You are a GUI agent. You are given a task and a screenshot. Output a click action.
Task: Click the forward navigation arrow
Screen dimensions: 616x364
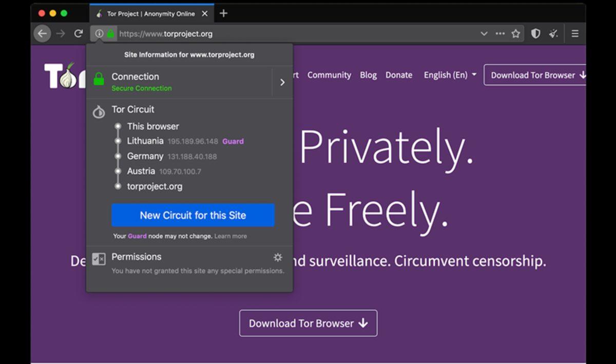(x=60, y=33)
